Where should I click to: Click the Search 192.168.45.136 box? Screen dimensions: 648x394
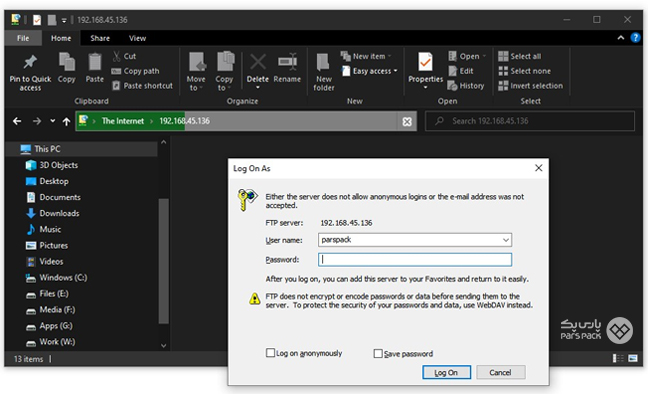point(530,121)
